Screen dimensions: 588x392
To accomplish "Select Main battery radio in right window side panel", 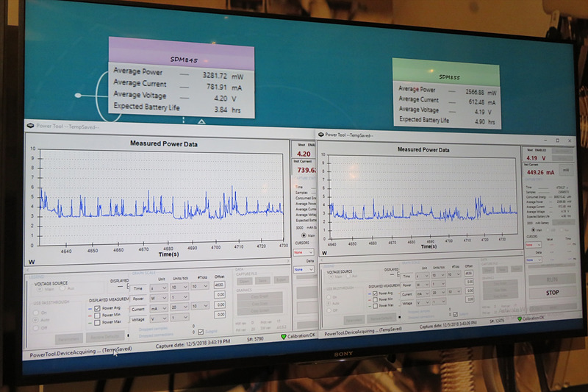I will pyautogui.click(x=533, y=230).
